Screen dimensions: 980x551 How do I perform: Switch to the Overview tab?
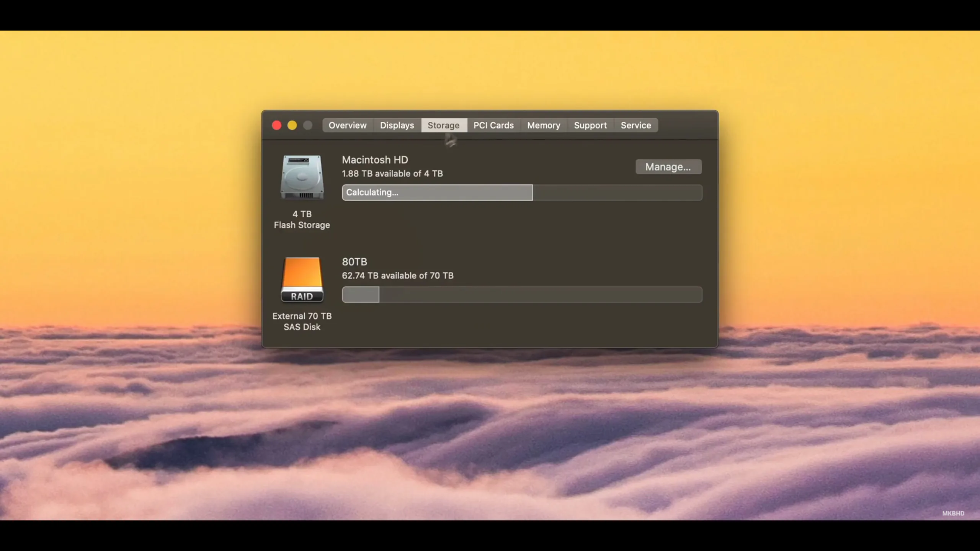[x=347, y=125]
